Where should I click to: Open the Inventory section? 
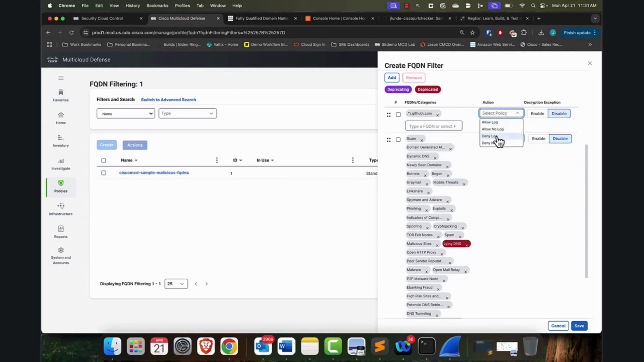(61, 141)
